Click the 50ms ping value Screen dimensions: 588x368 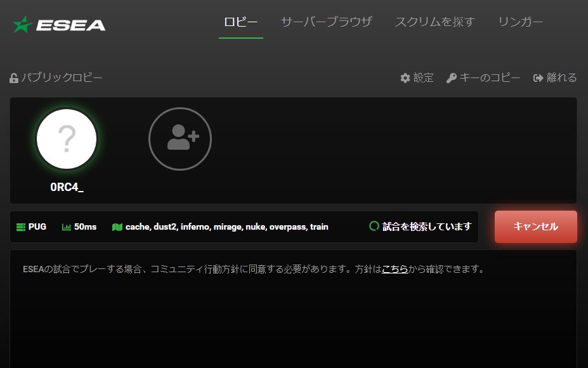pyautogui.click(x=85, y=227)
